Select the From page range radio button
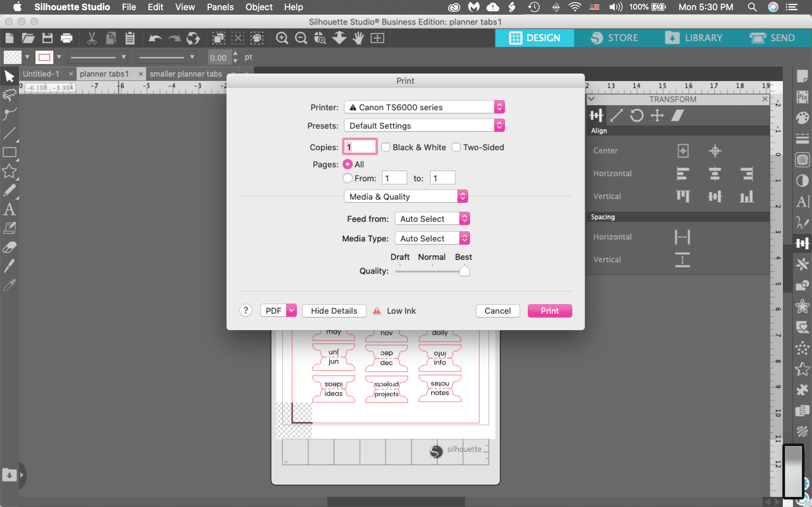Screen dimensions: 812x507 tap(348, 178)
